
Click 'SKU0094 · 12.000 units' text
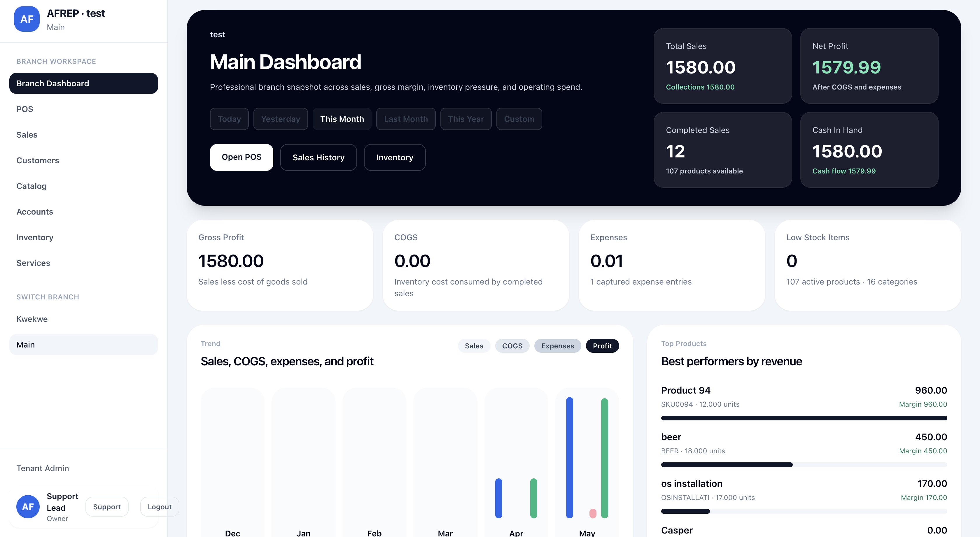pyautogui.click(x=700, y=404)
